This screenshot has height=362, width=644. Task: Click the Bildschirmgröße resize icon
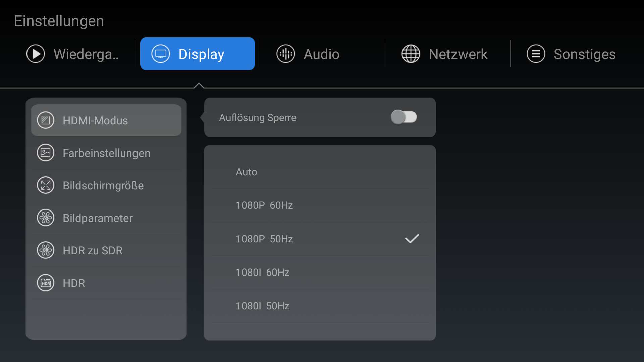[x=46, y=185]
